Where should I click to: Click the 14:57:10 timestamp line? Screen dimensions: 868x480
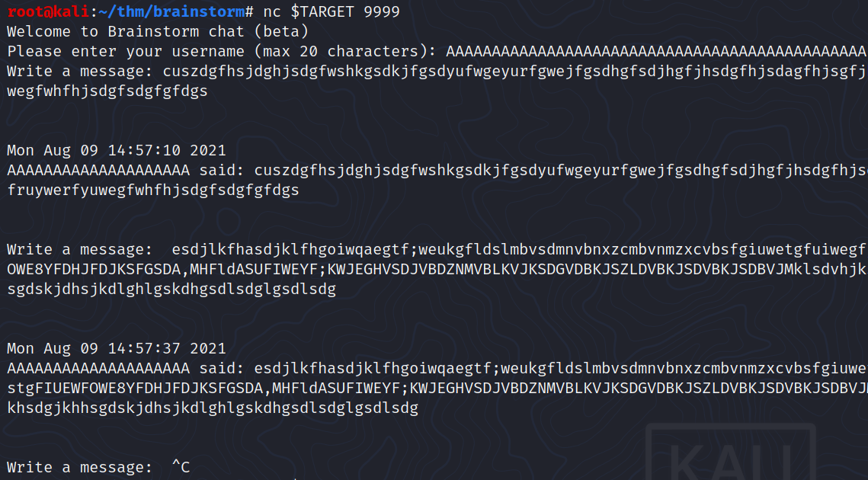pyautogui.click(x=117, y=150)
